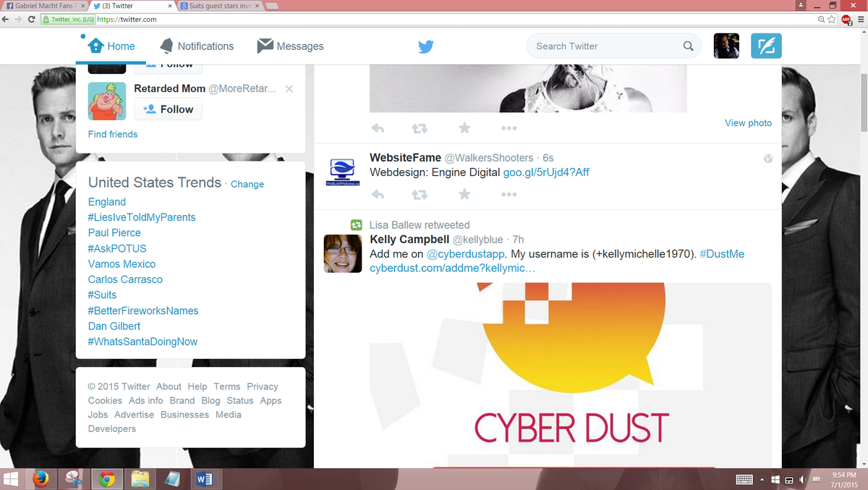Favorite the photo tweet with star
The image size is (868, 490).
click(x=464, y=128)
